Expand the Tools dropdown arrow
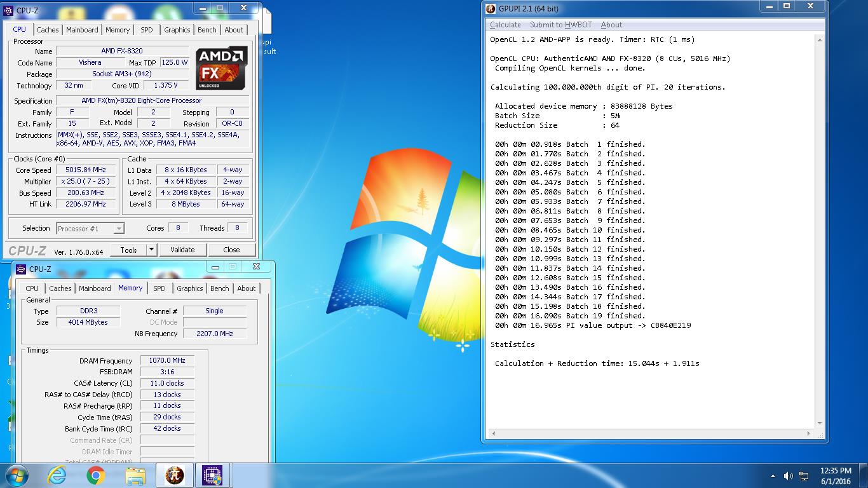Viewport: 868px width, 488px height. click(x=152, y=250)
